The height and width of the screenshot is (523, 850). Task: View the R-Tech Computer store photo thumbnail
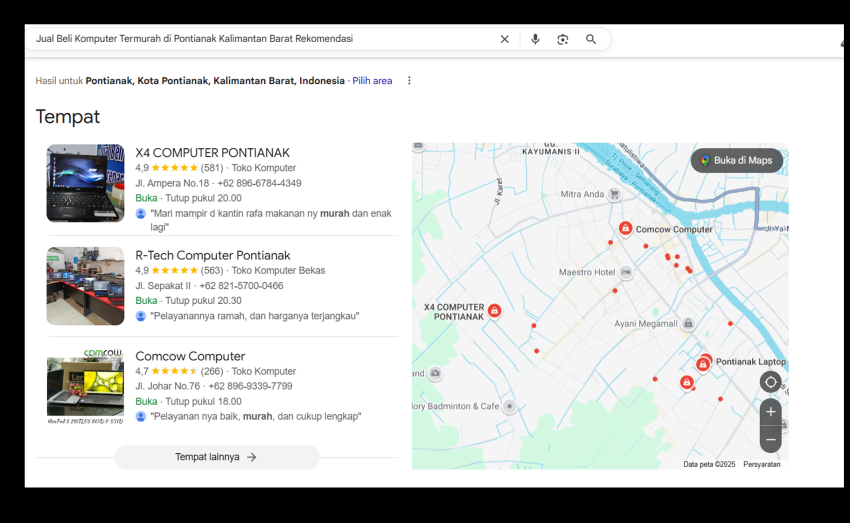(85, 286)
